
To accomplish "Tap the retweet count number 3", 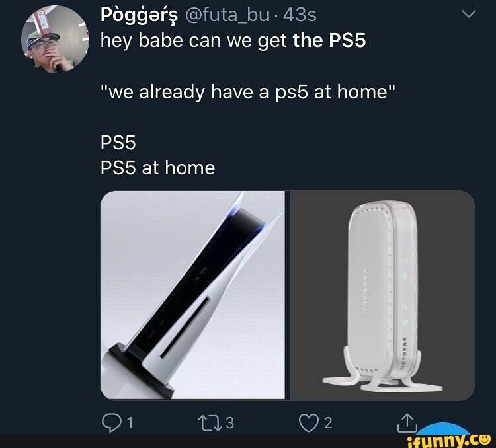I will click(x=230, y=423).
